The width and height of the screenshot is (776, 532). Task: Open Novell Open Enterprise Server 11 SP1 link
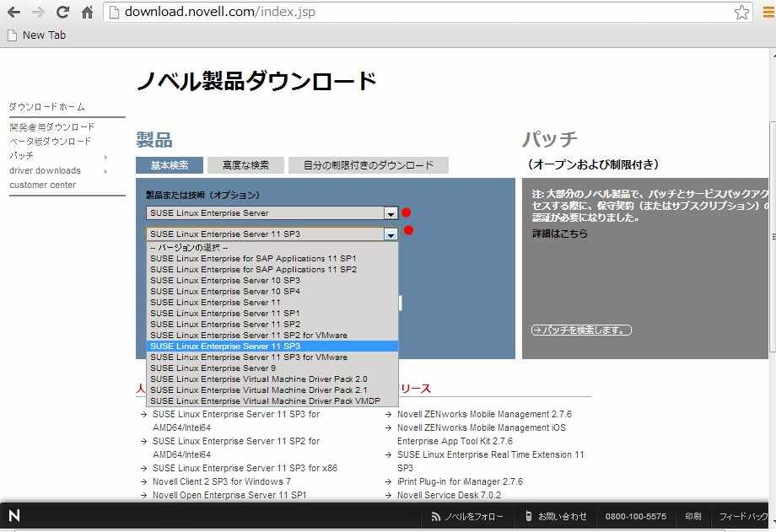coord(229,495)
